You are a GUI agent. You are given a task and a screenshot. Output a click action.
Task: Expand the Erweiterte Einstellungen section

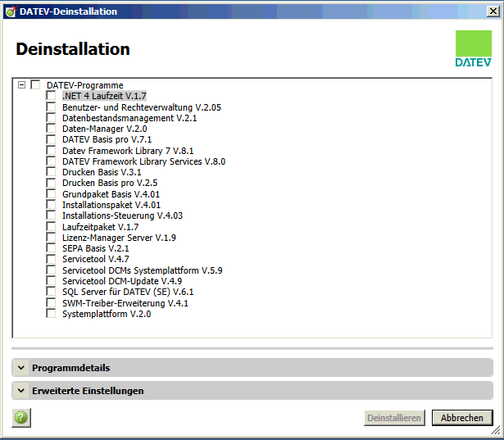pyautogui.click(x=22, y=391)
